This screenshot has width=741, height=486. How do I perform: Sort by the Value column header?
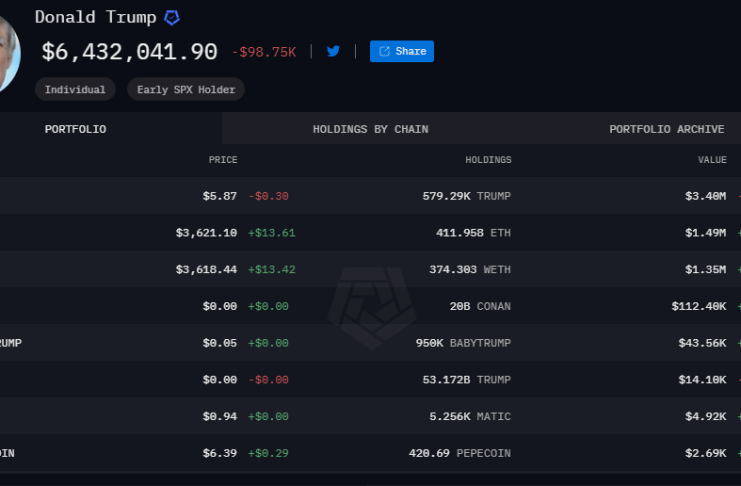[712, 160]
